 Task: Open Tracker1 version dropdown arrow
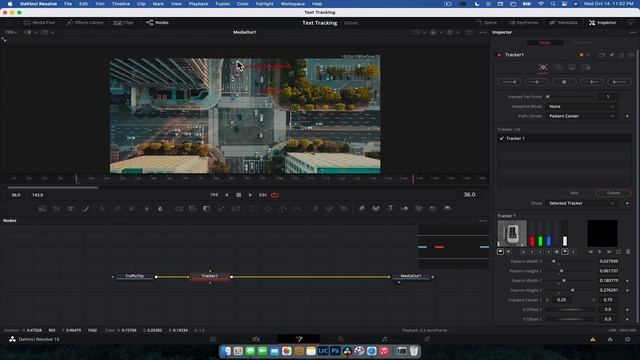pyautogui.click(x=588, y=55)
